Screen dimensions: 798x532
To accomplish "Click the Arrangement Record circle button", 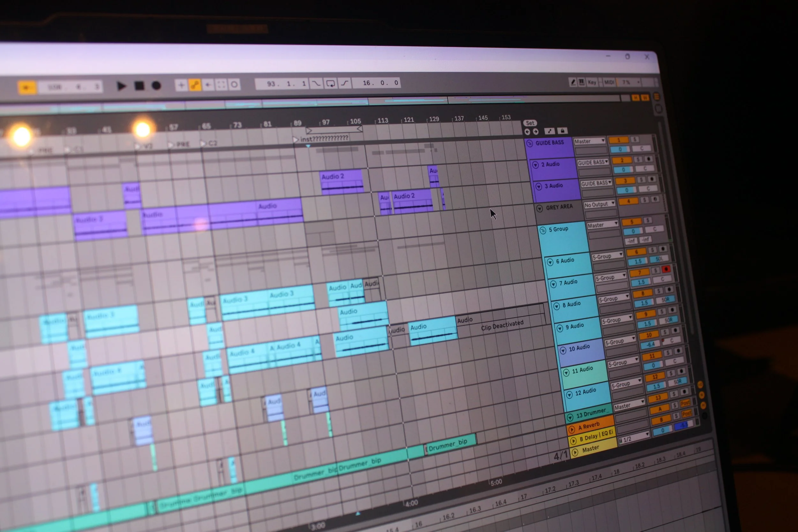I will tap(156, 86).
